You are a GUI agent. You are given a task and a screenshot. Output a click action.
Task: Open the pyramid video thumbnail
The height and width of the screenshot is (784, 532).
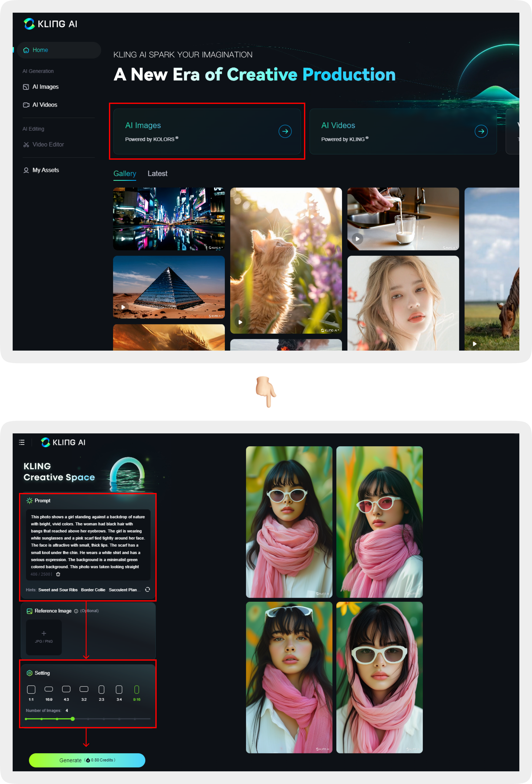point(168,287)
